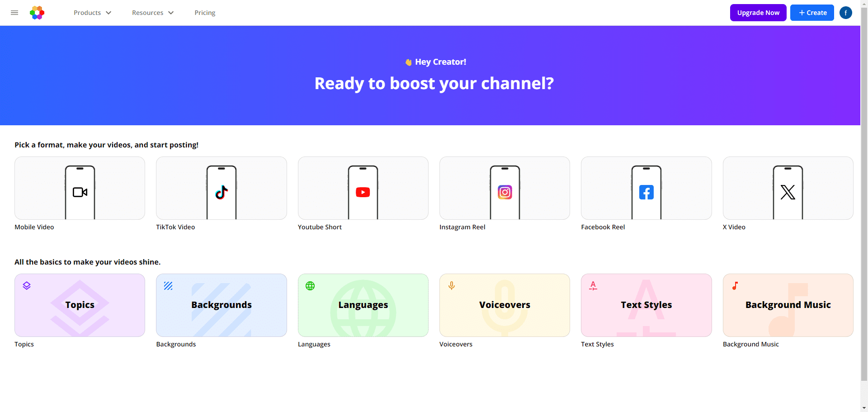
Task: Click the layers icon on Topics card
Action: (27, 286)
